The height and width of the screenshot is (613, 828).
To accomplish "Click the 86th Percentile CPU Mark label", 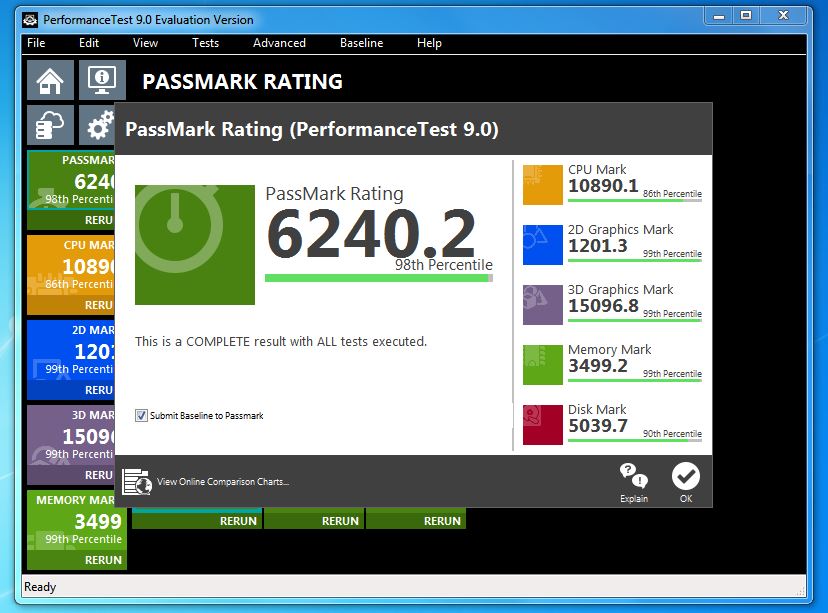I will click(x=672, y=194).
